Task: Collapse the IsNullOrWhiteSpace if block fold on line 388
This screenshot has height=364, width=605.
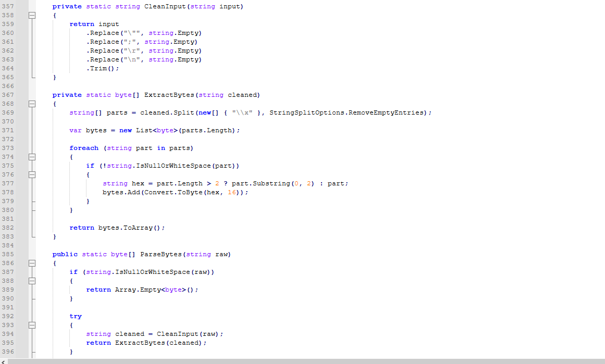Action: [x=32, y=281]
